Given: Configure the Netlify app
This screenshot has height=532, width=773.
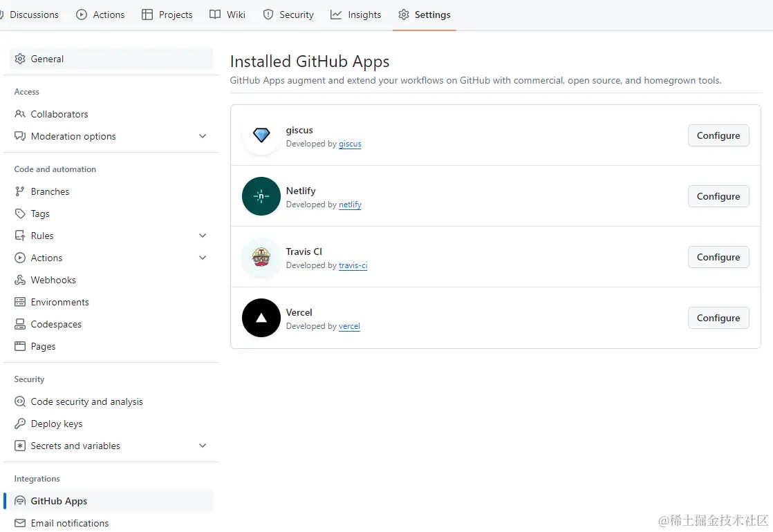Looking at the screenshot, I should tap(718, 196).
